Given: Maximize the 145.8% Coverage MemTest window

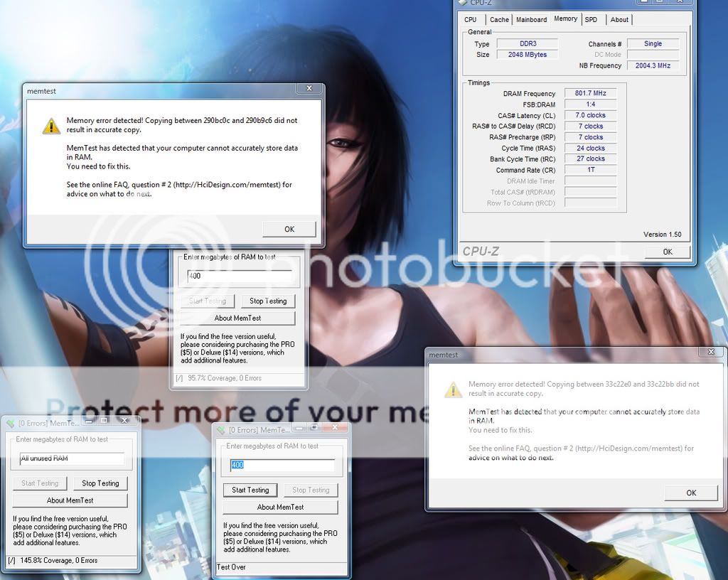Looking at the screenshot, I should point(104,420).
